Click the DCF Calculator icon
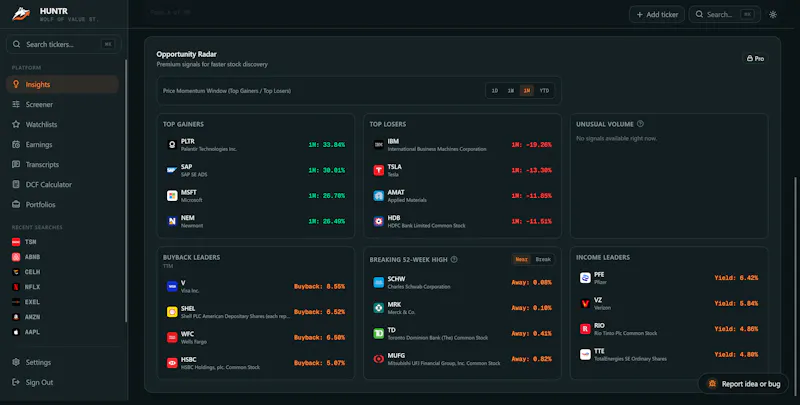 [16, 184]
